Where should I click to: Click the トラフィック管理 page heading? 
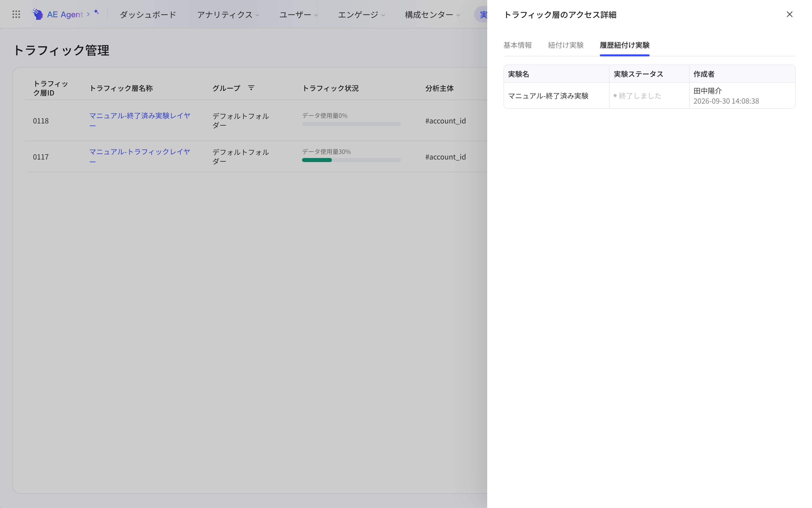(x=61, y=50)
